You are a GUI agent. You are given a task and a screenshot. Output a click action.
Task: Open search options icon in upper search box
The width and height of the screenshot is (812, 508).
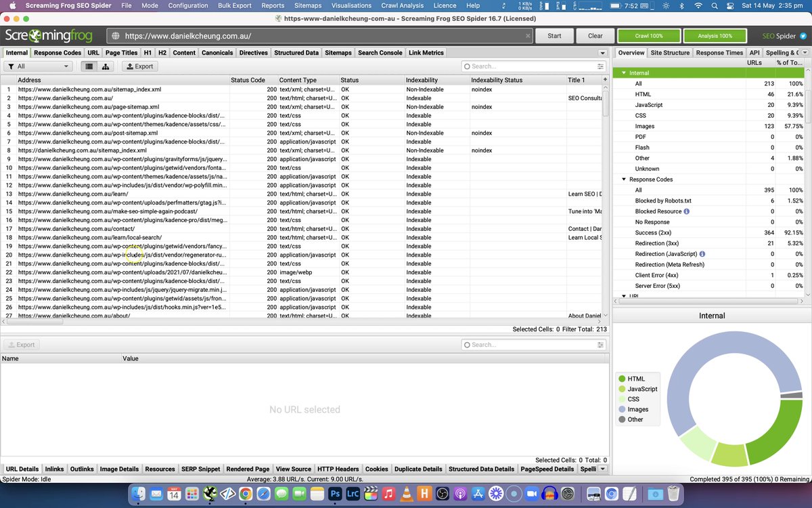[600, 66]
